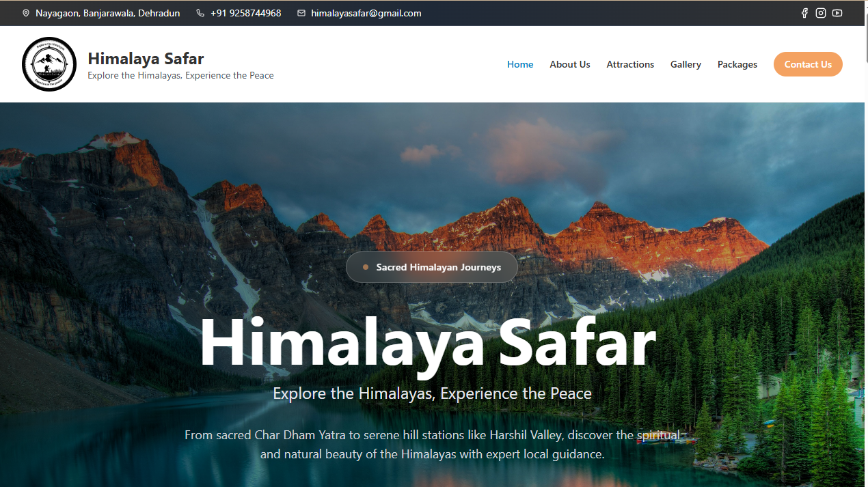Click the hero subtitle Explore the Himalayas
This screenshot has width=868, height=487.
tap(432, 393)
